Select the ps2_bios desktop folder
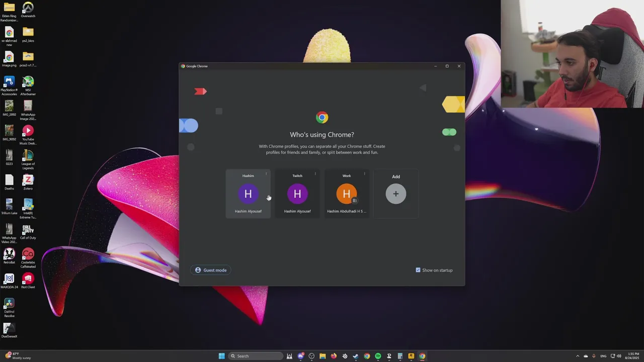This screenshot has height=362, width=644. tap(28, 35)
